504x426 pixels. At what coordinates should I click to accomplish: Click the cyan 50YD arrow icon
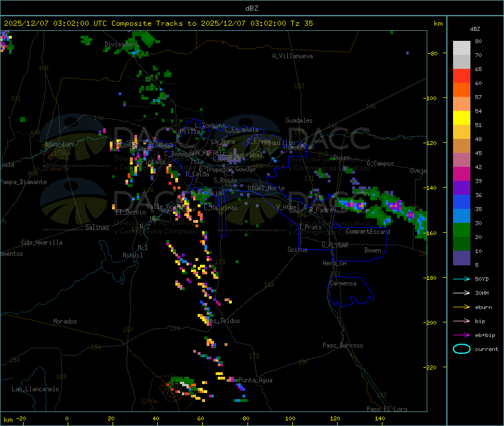(461, 279)
